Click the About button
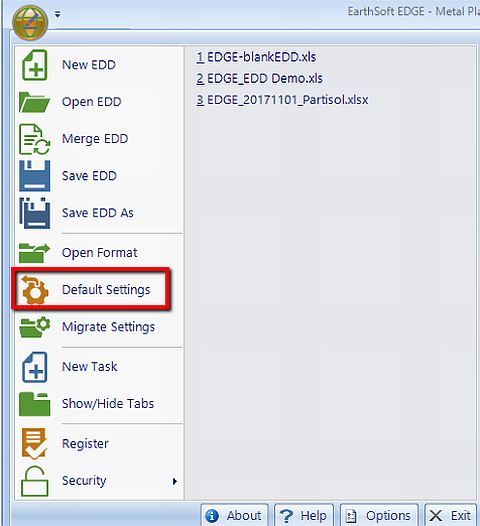Image resolution: width=480 pixels, height=526 pixels. click(x=234, y=516)
